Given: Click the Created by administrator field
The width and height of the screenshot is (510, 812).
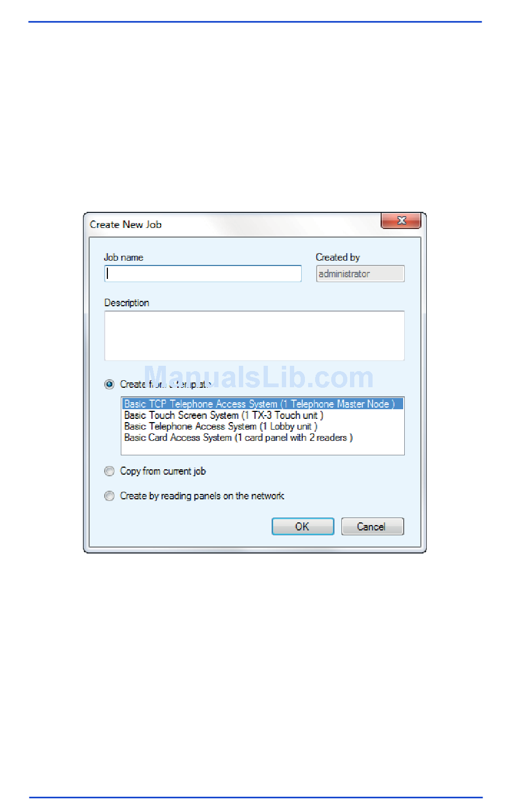Looking at the screenshot, I should pos(360,274).
